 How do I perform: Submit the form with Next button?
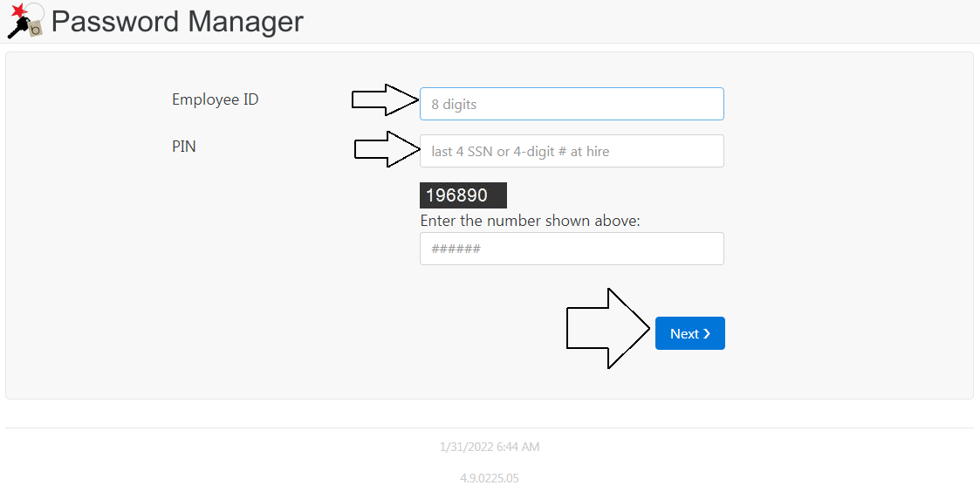tap(690, 333)
